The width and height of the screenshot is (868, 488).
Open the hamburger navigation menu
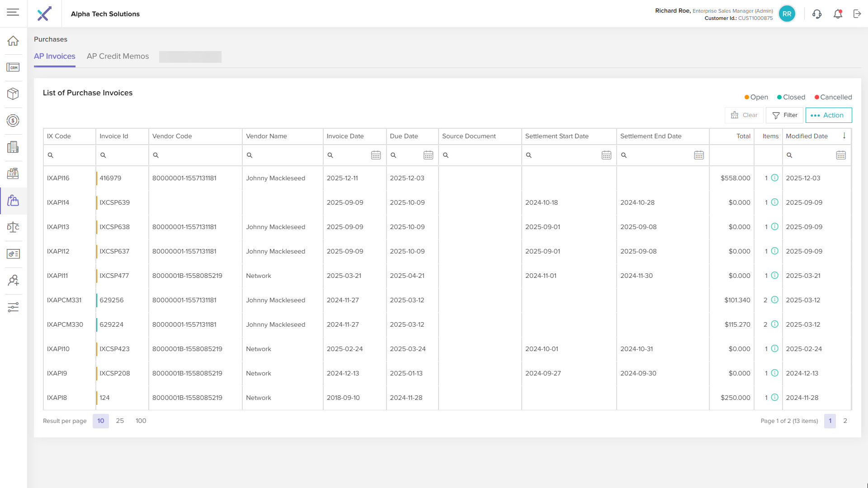(x=13, y=12)
